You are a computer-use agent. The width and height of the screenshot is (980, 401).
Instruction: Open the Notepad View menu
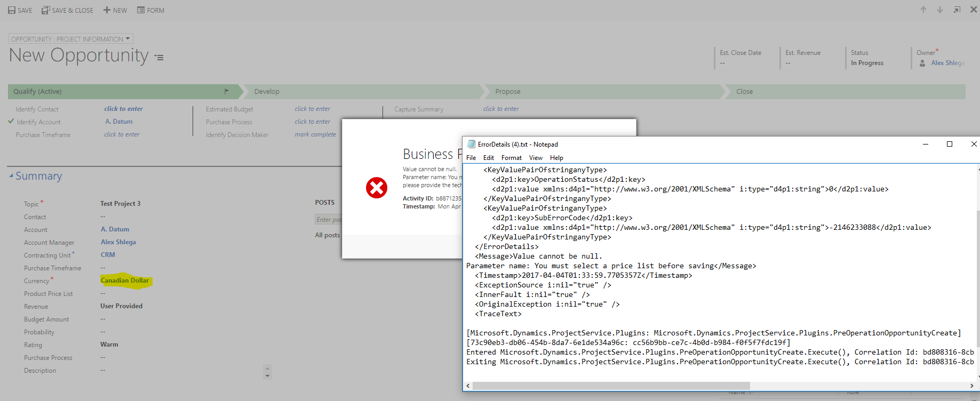(536, 158)
